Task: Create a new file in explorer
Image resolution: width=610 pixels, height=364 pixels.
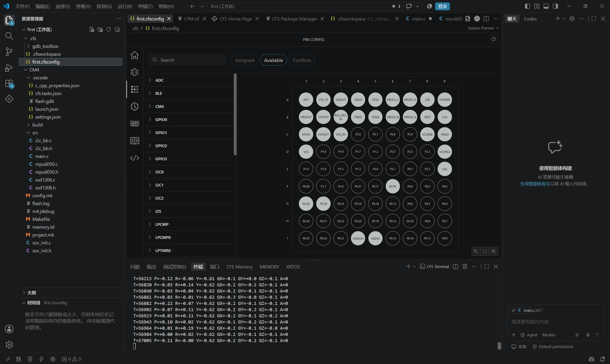Action: click(92, 30)
